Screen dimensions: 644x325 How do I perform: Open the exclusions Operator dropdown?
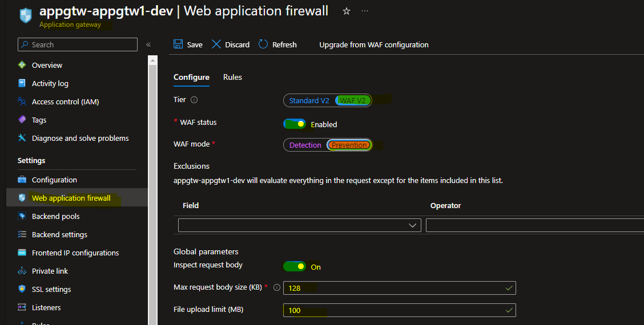[x=535, y=225]
